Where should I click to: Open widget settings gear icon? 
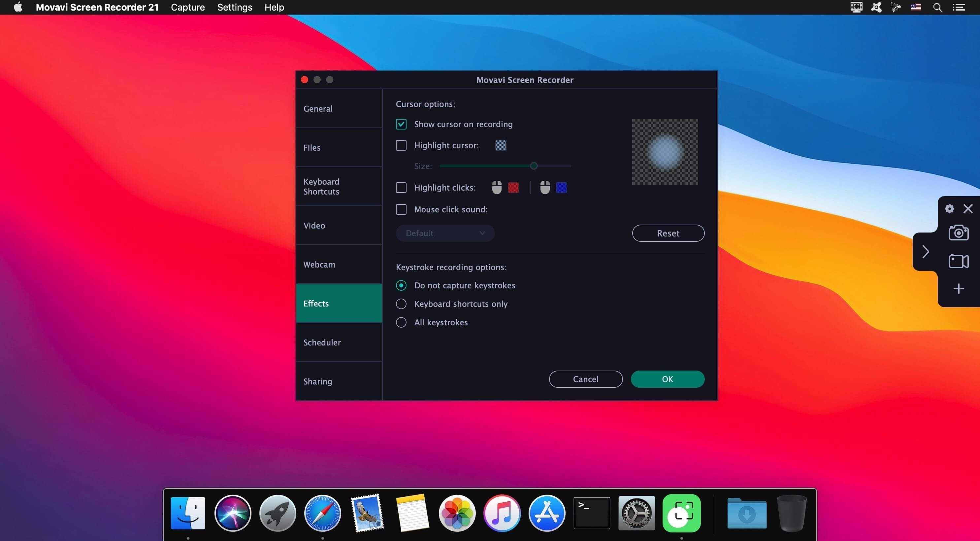point(949,209)
